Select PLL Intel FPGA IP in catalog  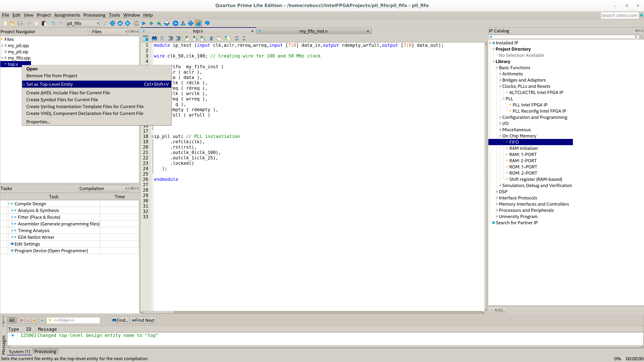(530, 105)
